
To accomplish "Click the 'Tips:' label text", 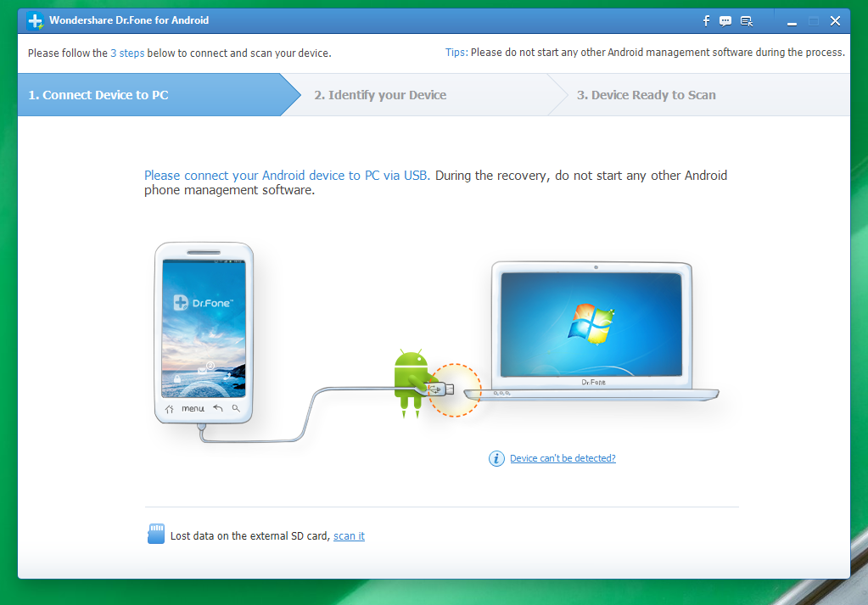I will tap(456, 53).
